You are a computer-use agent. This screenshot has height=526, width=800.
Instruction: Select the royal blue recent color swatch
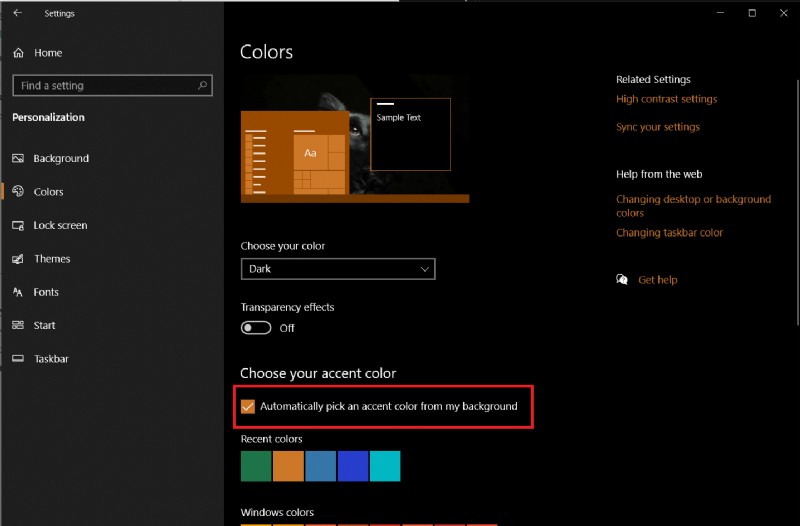tap(353, 466)
